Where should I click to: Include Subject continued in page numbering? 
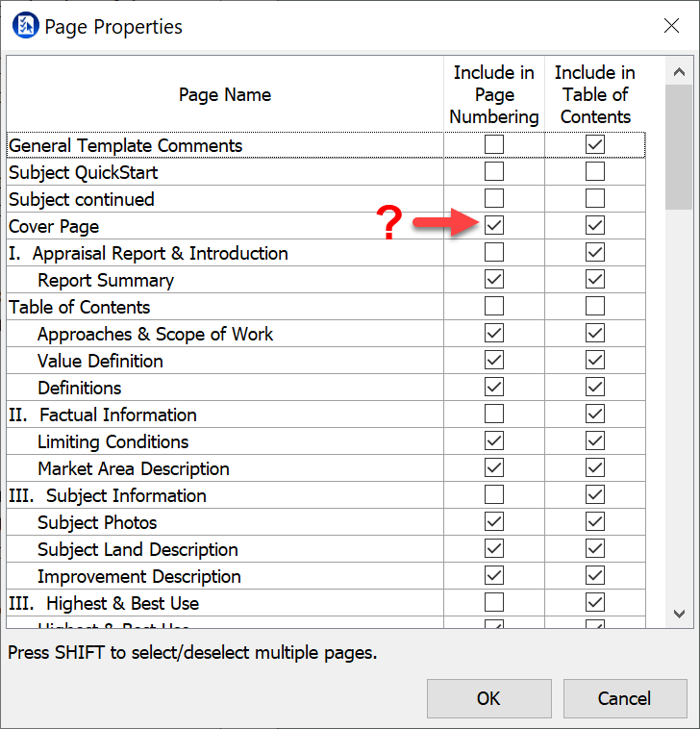(494, 199)
